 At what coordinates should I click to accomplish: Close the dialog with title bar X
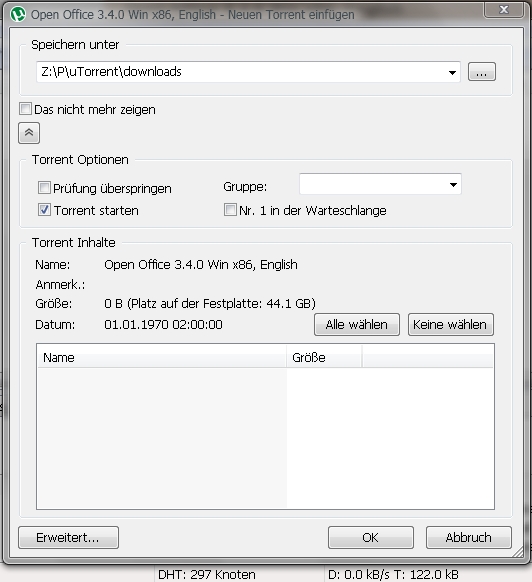coord(503,9)
